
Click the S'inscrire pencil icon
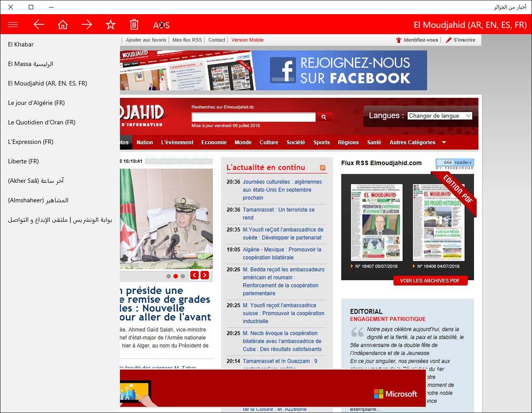[449, 40]
